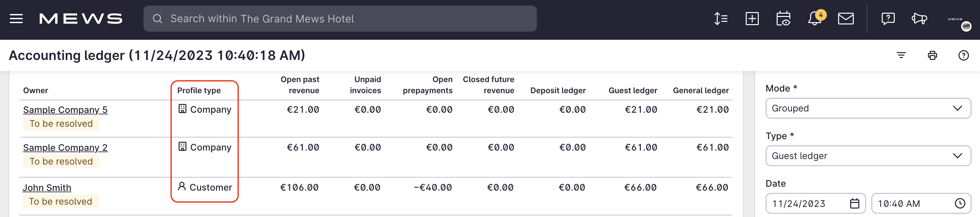Image resolution: width=980 pixels, height=217 pixels.
Task: Open the Sample Company 5 link
Action: (65, 110)
